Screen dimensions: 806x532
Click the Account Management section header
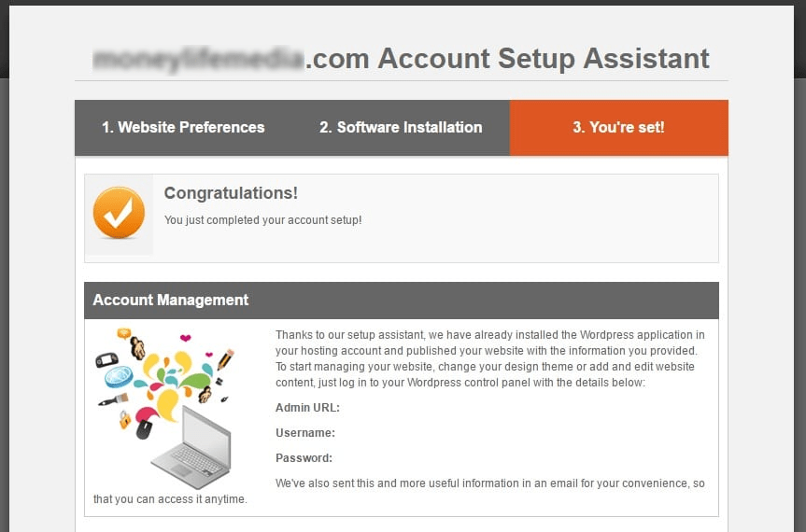pyautogui.click(x=402, y=300)
